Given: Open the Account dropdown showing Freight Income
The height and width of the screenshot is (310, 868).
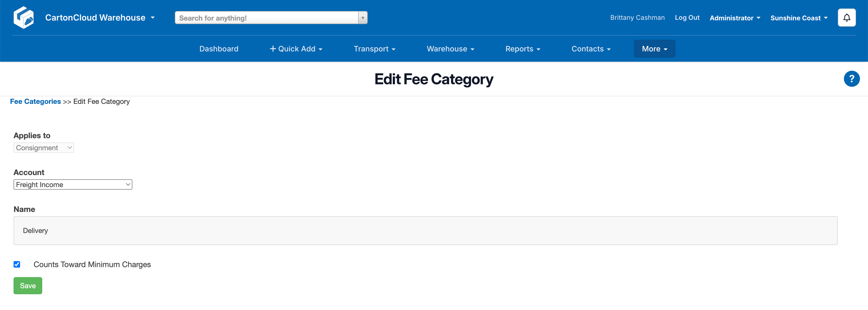Looking at the screenshot, I should (x=73, y=184).
